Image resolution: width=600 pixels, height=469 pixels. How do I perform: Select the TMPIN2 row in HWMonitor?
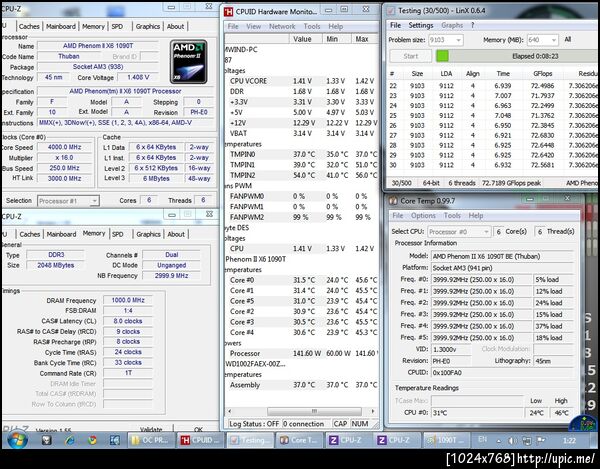coord(302,175)
